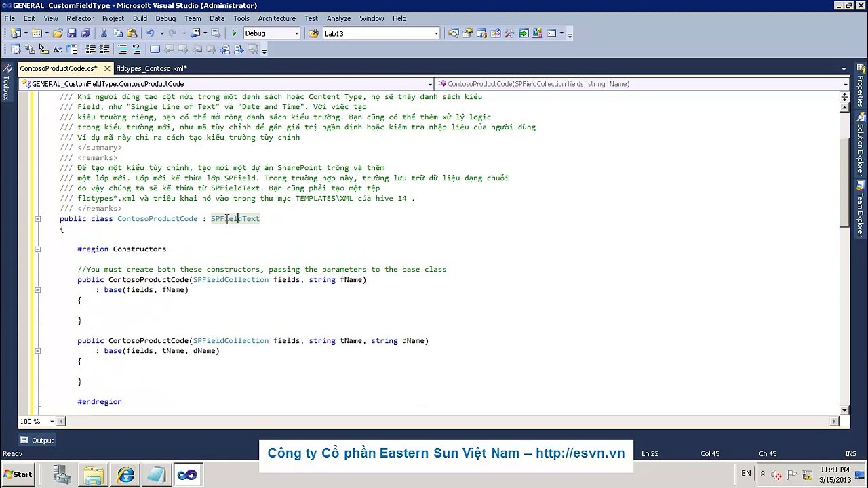Open the Architecture menu
This screenshot has width=868, height=488.
pos(277,18)
